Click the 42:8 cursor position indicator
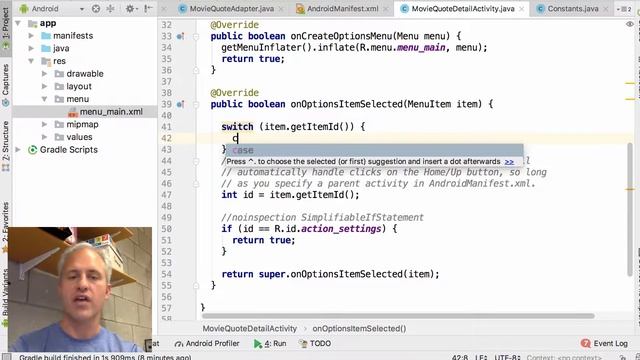640x360 pixels. point(460,357)
